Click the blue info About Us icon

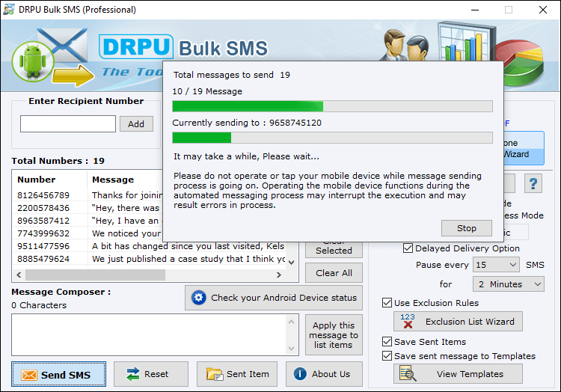click(300, 374)
